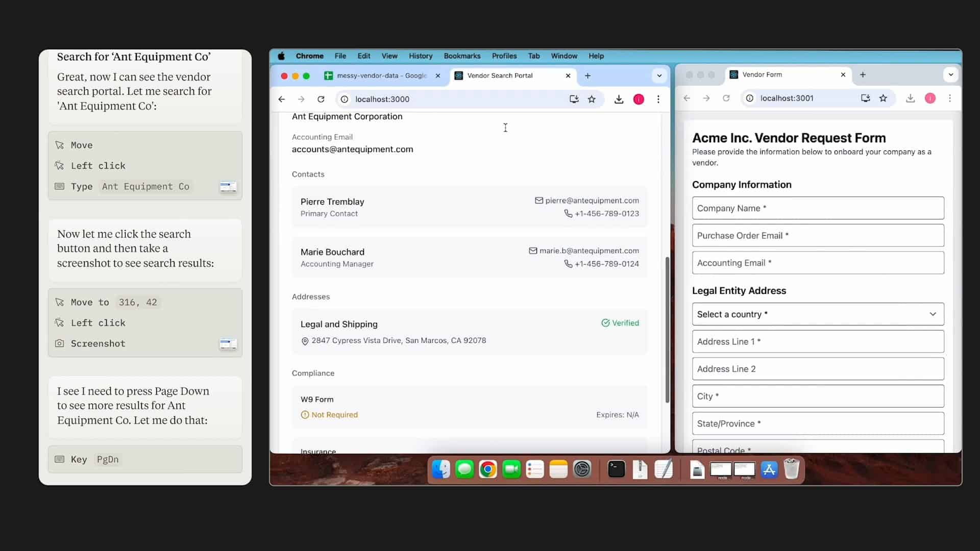Viewport: 980px width, 551px height.
Task: Open new tab in Vendor Form window
Action: tap(863, 74)
